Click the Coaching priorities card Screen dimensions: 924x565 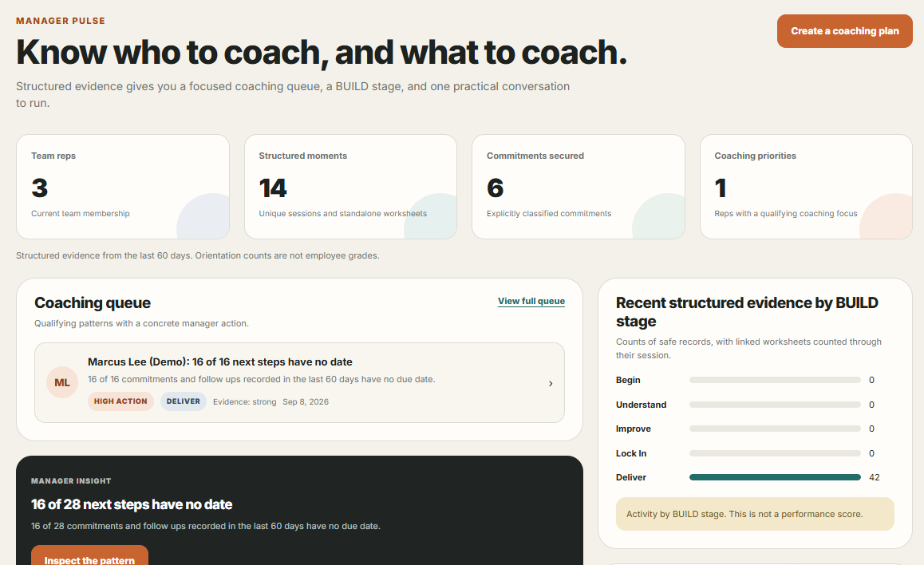[x=806, y=187]
